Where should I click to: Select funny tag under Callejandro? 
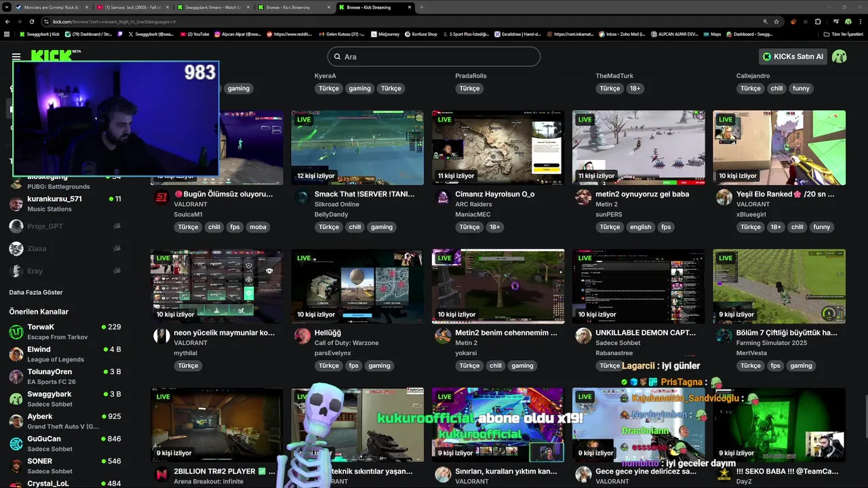pyautogui.click(x=801, y=88)
